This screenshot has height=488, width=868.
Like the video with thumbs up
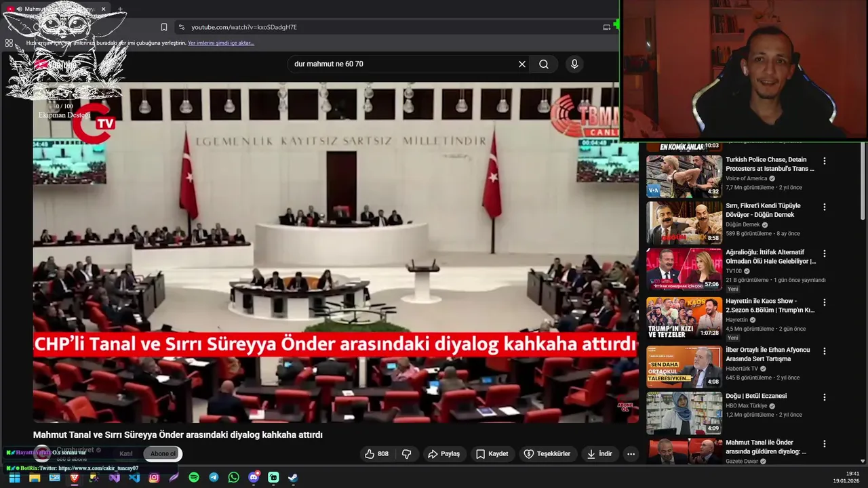tap(377, 453)
